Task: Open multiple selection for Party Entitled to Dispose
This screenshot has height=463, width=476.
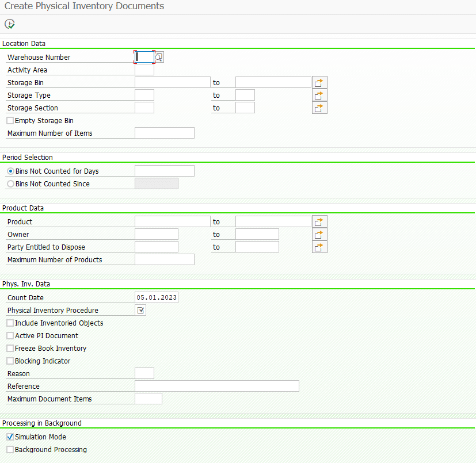Action: click(319, 247)
